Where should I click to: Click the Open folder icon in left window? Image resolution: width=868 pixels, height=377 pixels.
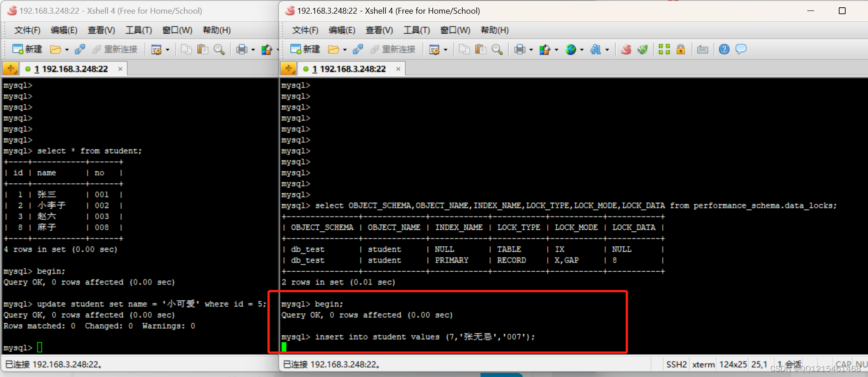point(56,49)
